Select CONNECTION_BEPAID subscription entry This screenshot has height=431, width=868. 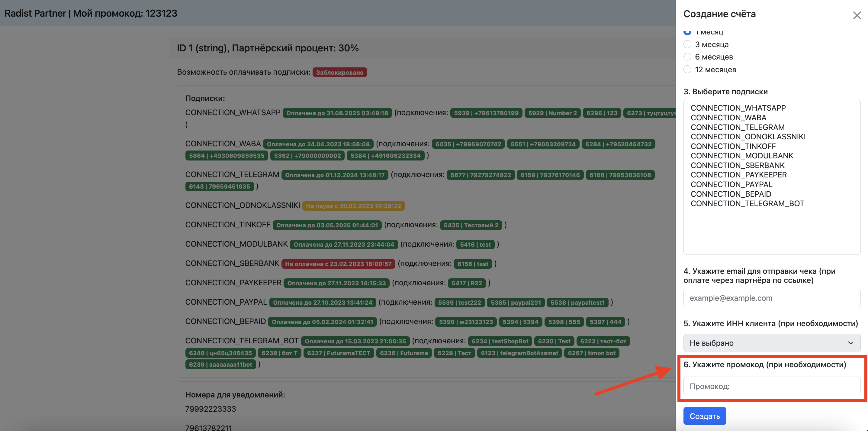[x=731, y=194]
